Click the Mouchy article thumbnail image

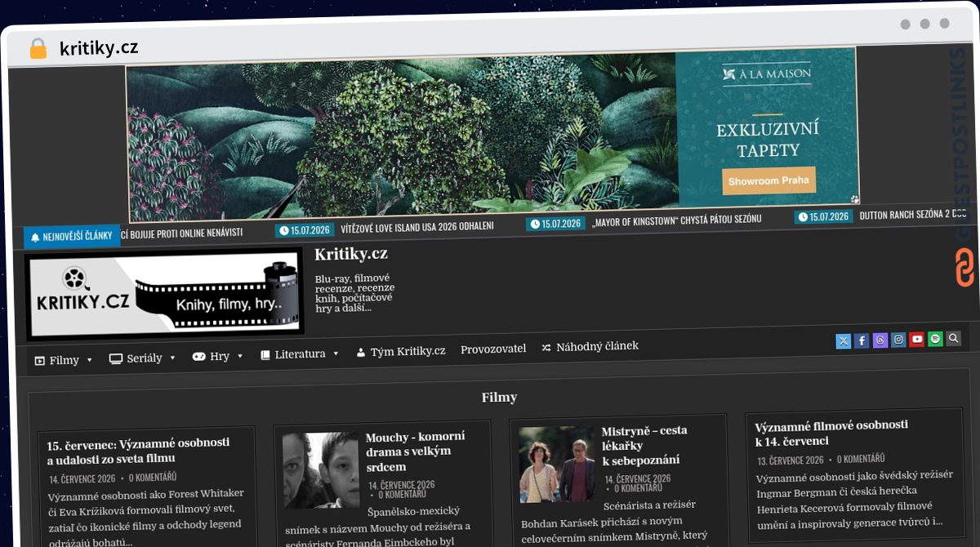(x=321, y=470)
